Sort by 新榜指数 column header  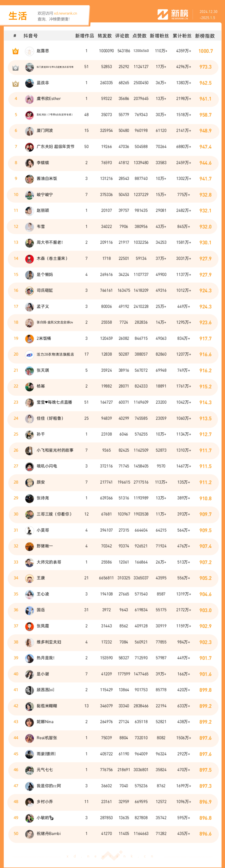click(x=205, y=36)
